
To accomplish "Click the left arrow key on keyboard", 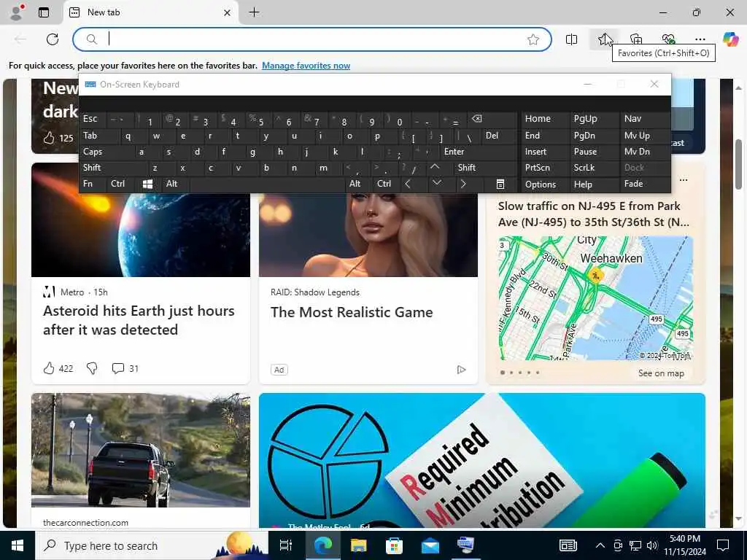I will click(x=407, y=184).
